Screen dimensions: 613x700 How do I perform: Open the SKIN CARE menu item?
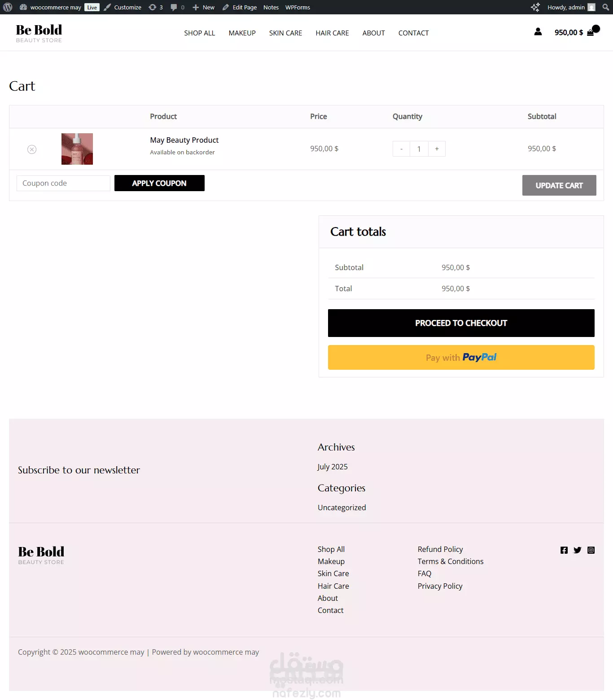pyautogui.click(x=285, y=33)
